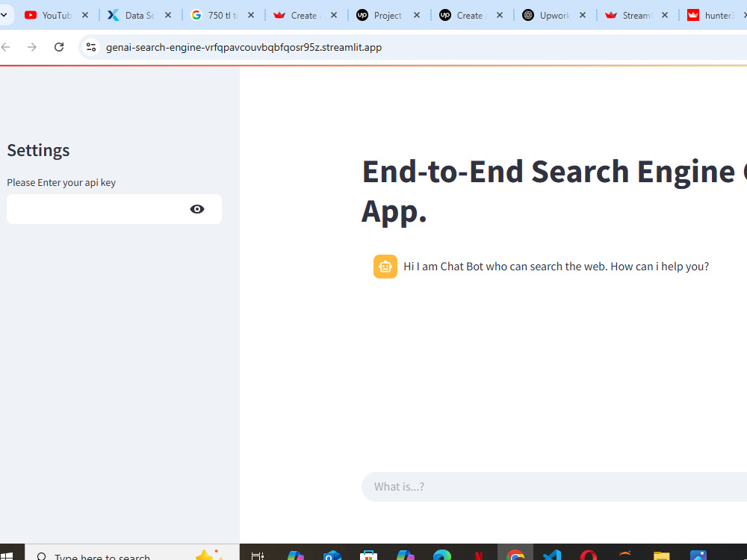
Task: Close the YouTube tab
Action: pyautogui.click(x=85, y=15)
